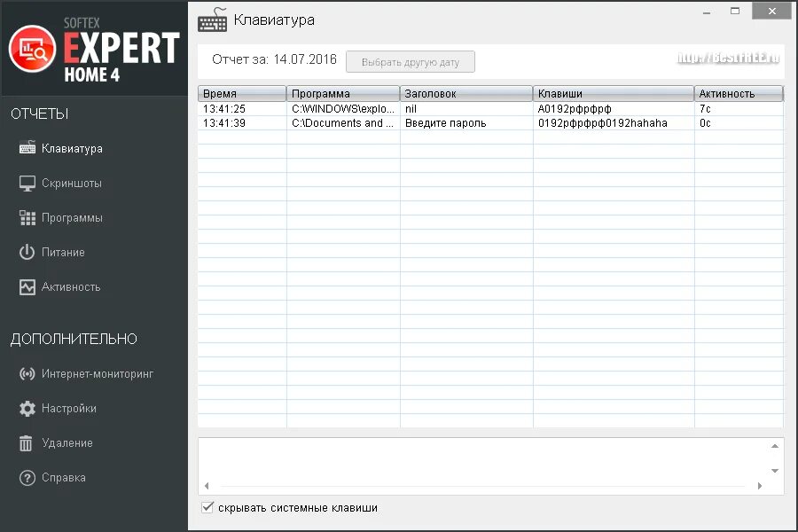This screenshot has width=798, height=532.
Task: Click inside the empty keystroke detail text area
Action: [483, 458]
